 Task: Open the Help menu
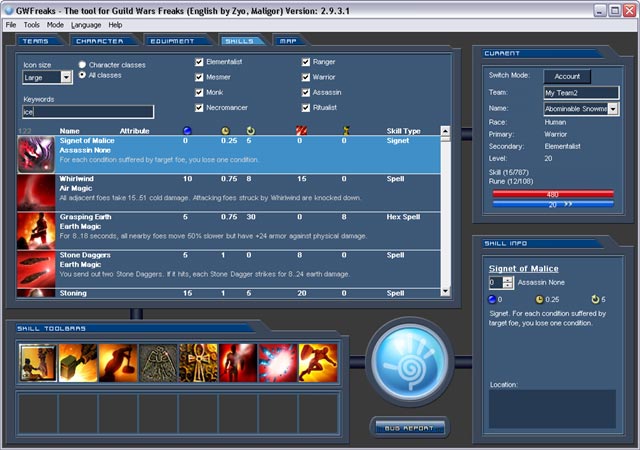click(x=115, y=25)
